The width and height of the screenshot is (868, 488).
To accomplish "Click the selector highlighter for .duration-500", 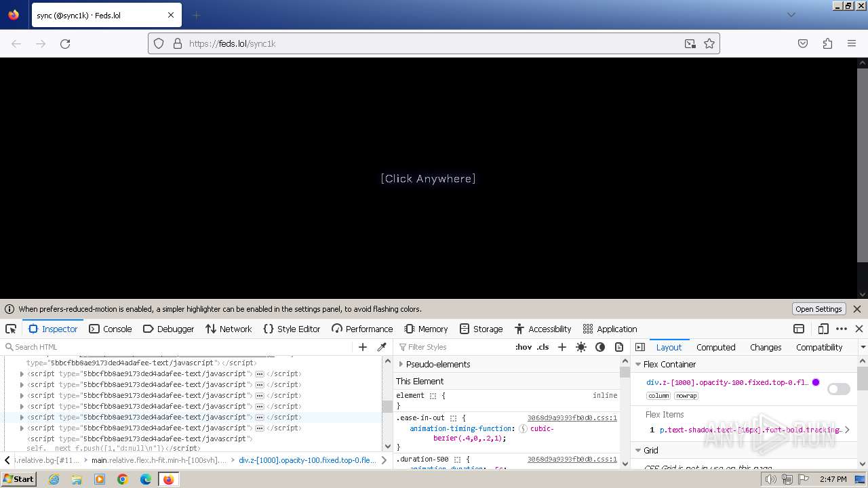I will click(458, 460).
